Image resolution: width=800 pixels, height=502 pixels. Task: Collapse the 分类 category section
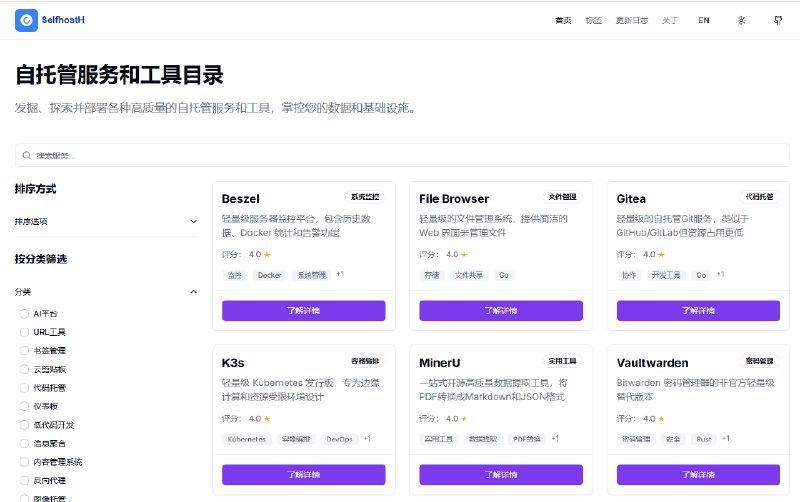[x=193, y=292]
